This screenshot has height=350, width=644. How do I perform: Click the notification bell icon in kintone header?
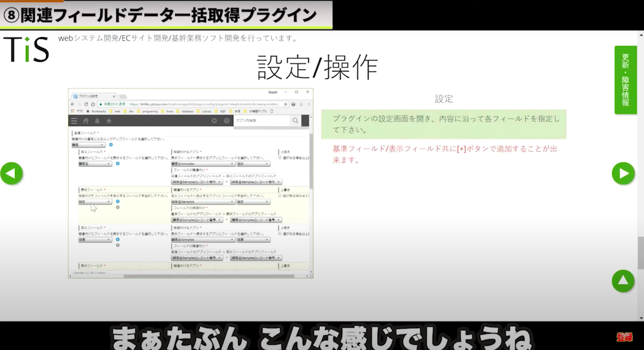click(x=97, y=121)
